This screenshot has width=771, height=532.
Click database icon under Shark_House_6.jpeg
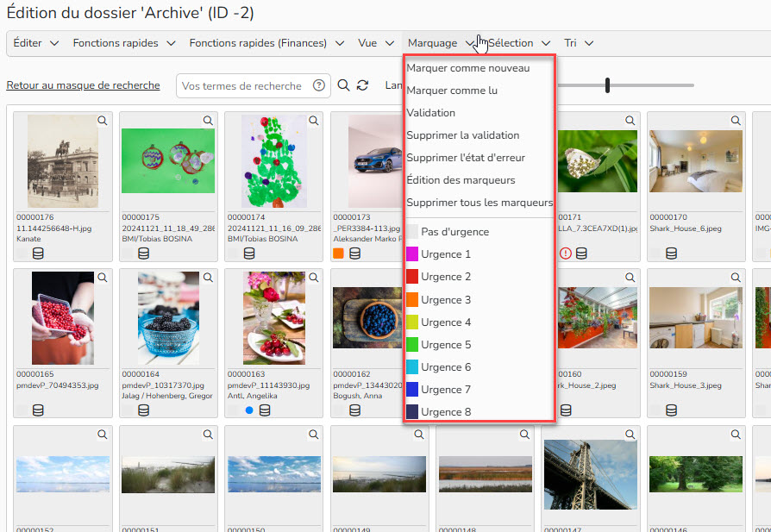[671, 253]
